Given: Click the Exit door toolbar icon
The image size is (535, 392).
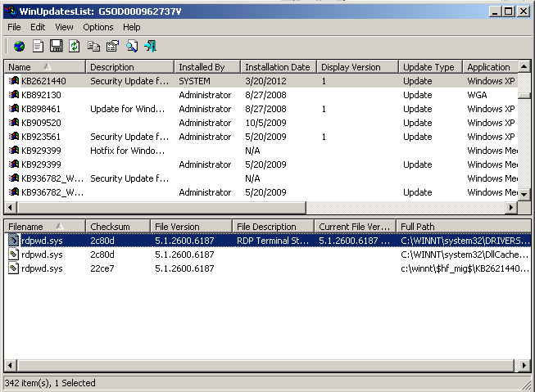Looking at the screenshot, I should coord(150,46).
